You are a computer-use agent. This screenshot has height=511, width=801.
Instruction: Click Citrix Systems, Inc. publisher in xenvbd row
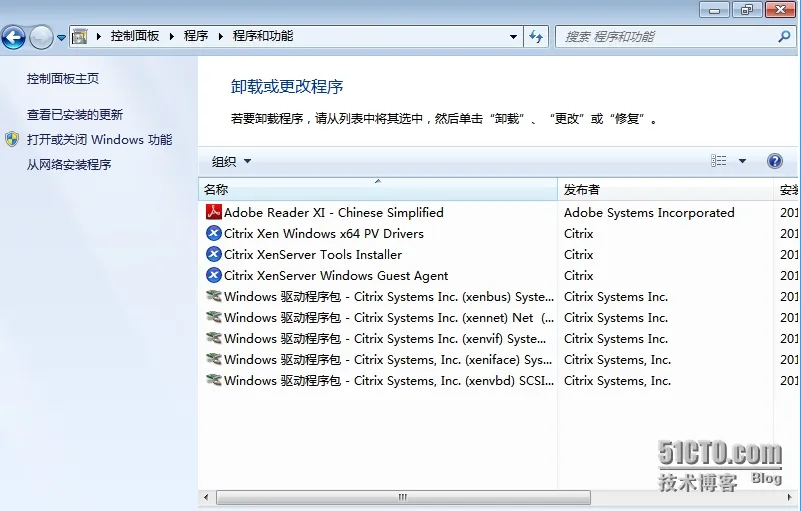pos(617,380)
